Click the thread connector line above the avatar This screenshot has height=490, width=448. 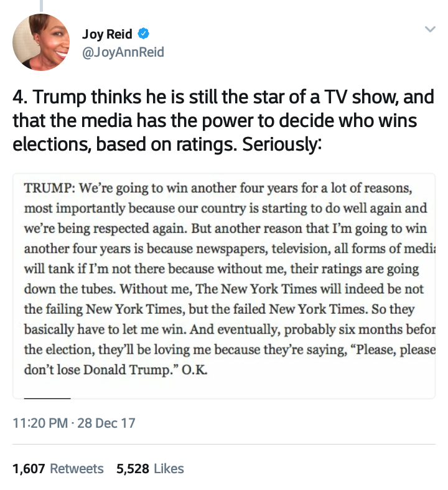41,5
